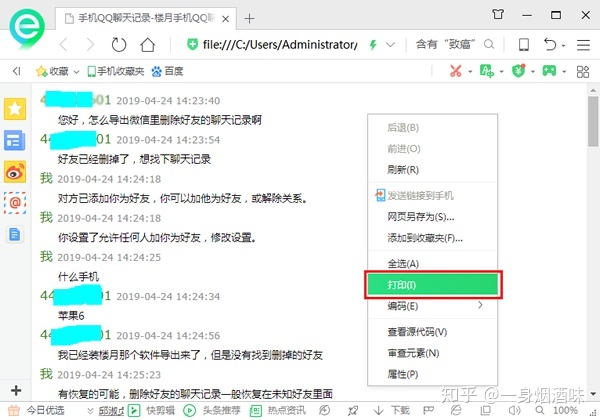Expand the address bar dropdown chevron
The width and height of the screenshot is (600, 420).
(x=390, y=45)
